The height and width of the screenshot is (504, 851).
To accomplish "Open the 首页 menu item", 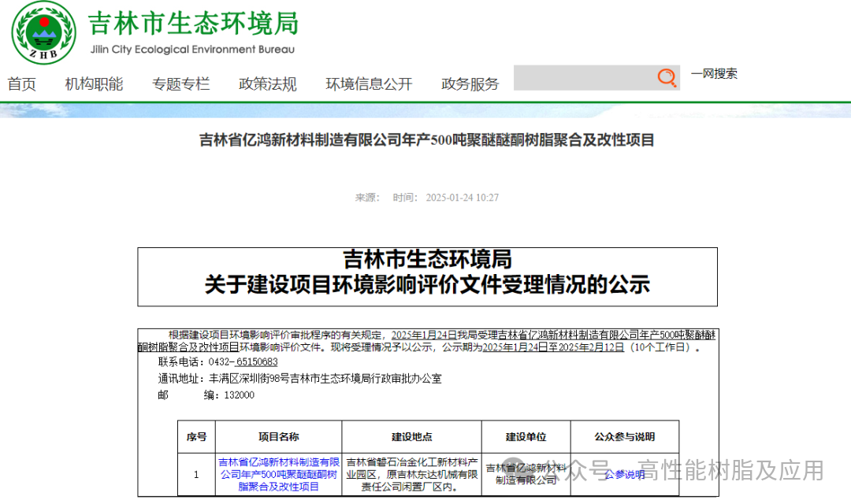I will tap(22, 84).
